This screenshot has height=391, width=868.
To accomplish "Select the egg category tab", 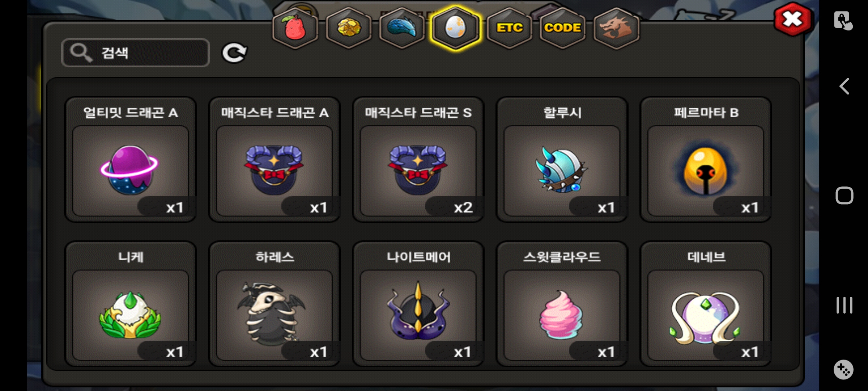I will (x=455, y=28).
